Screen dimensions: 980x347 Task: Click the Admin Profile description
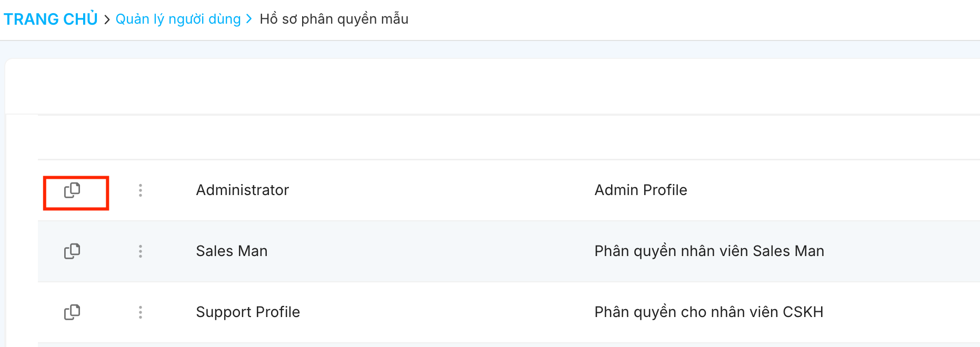pos(641,190)
